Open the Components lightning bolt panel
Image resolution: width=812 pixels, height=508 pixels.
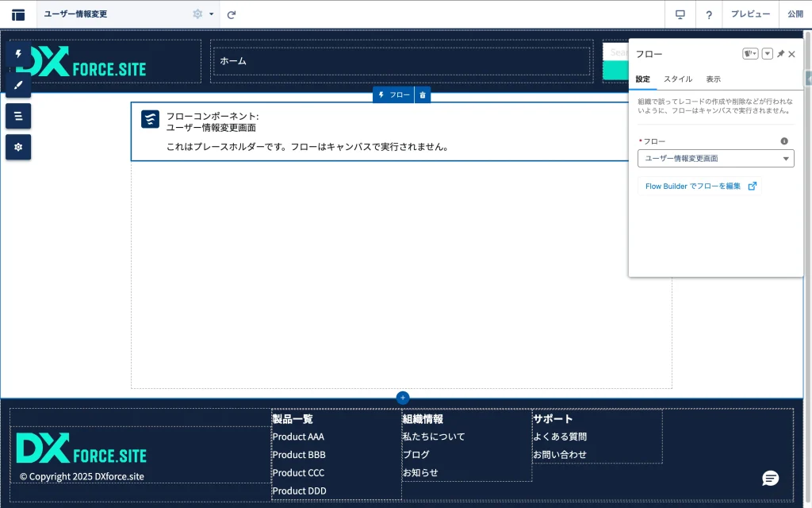[18, 54]
